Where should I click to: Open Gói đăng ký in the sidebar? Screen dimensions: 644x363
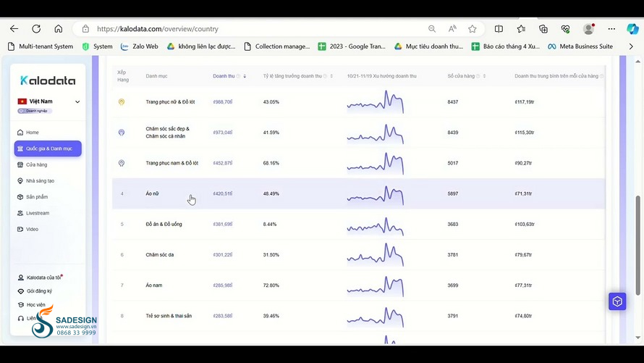35,291
